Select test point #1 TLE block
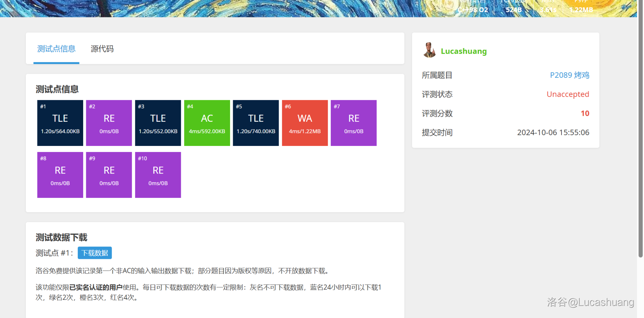The height and width of the screenshot is (318, 644). pos(60,123)
